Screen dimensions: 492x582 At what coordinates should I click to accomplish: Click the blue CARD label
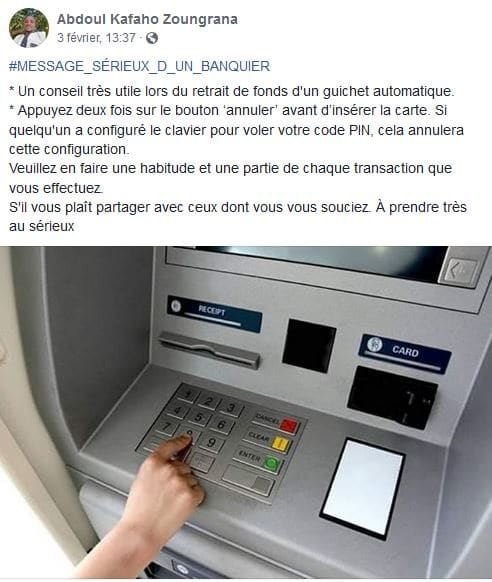tap(405, 353)
